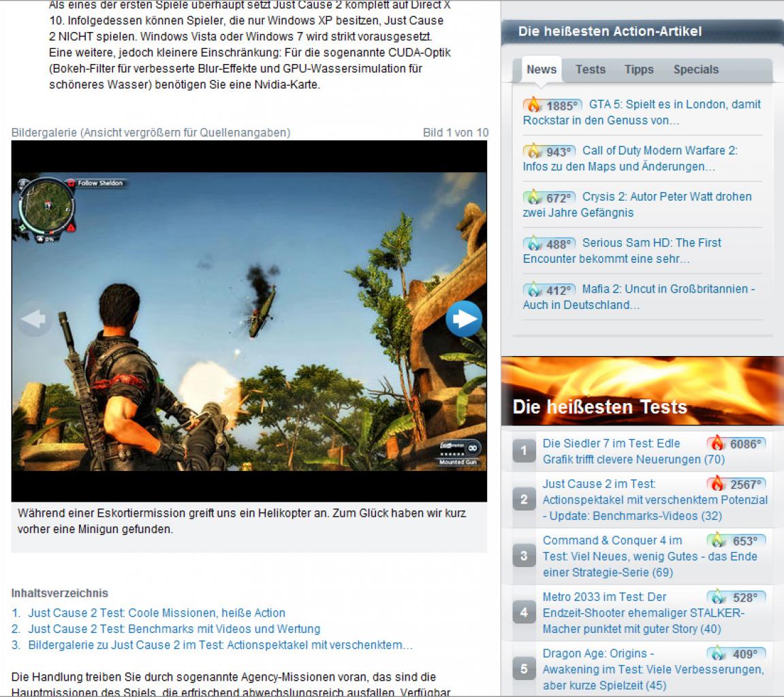Open Crysis 2 Autor Peter Watt article
The image size is (784, 697).
coord(638,204)
